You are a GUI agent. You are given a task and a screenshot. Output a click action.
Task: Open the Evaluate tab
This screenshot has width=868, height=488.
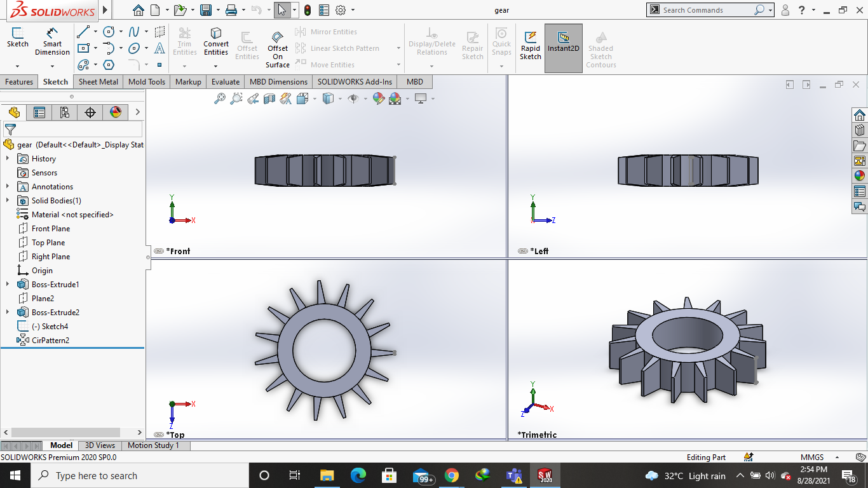coord(225,82)
